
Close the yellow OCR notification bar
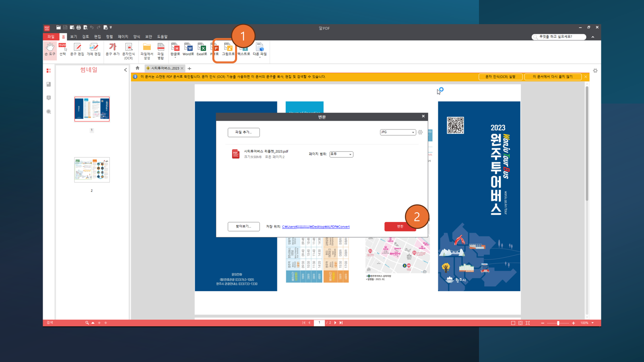pyautogui.click(x=586, y=77)
